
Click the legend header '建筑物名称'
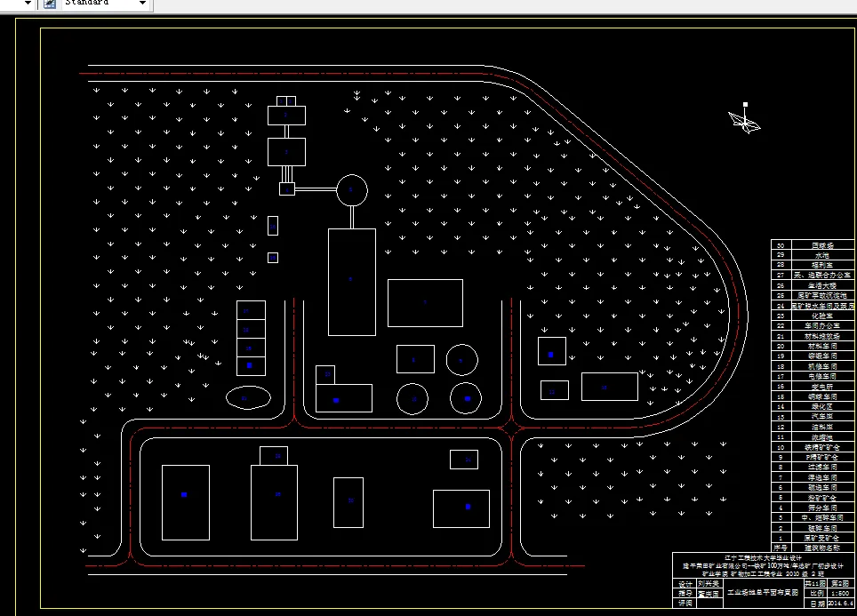point(822,548)
